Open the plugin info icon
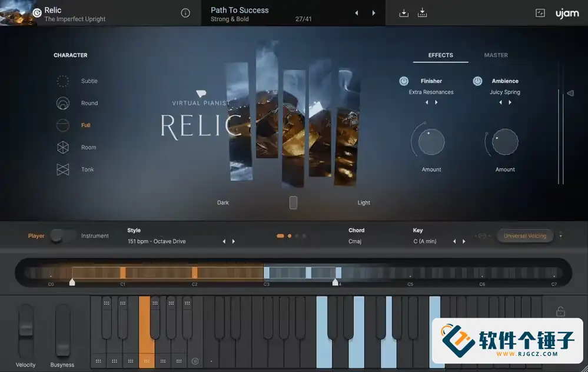The width and height of the screenshot is (588, 372). 185,13
